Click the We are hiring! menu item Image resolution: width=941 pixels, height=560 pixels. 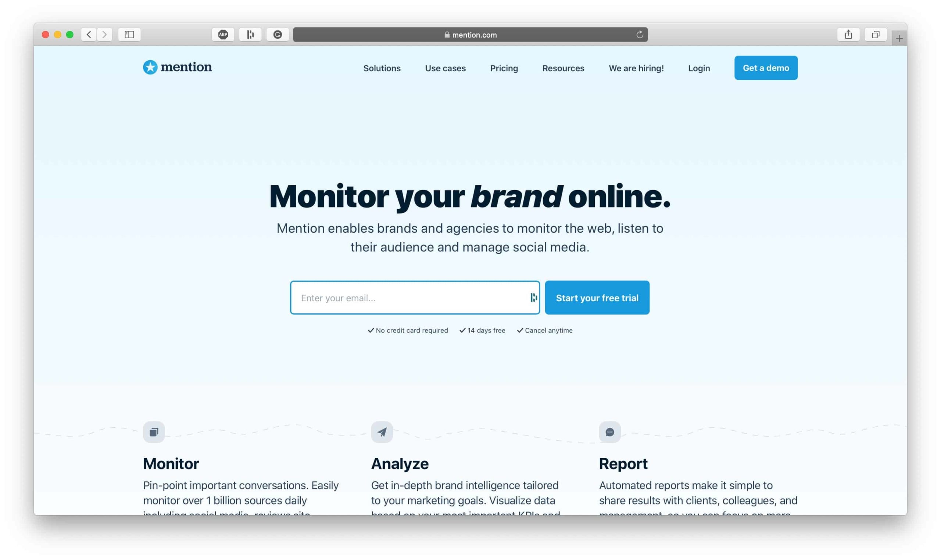coord(636,67)
